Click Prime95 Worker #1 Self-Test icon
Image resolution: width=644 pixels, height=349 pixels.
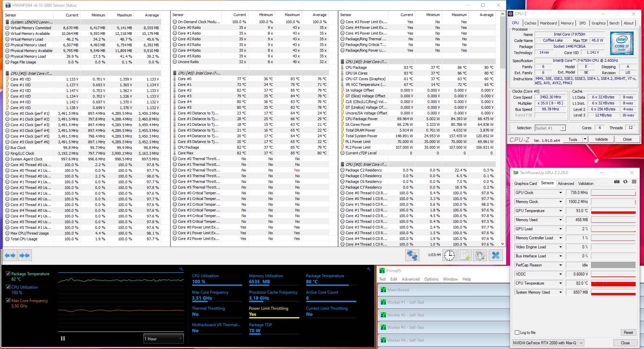pyautogui.click(x=383, y=302)
